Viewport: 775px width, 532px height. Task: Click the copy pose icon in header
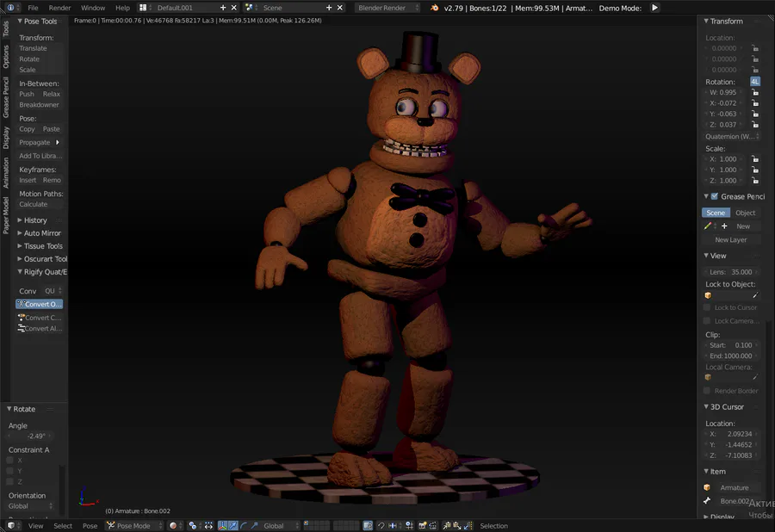coord(447,526)
